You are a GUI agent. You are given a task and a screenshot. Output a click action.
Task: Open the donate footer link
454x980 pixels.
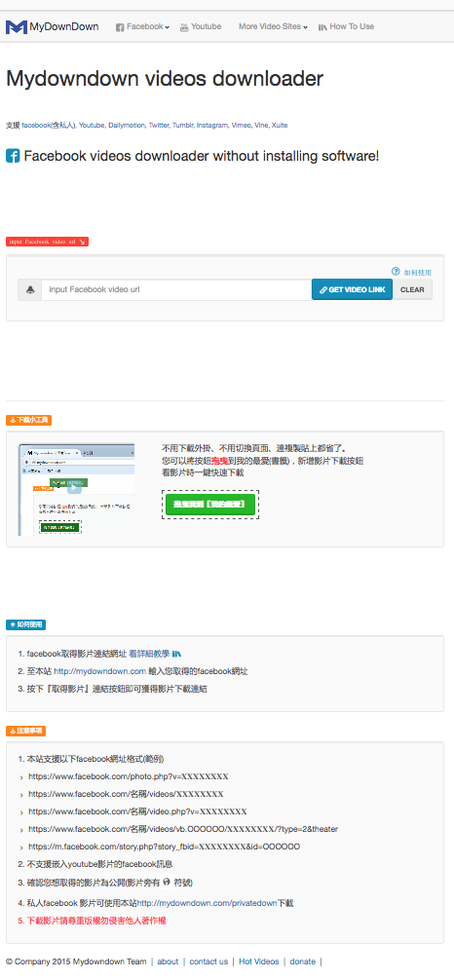coord(303,961)
